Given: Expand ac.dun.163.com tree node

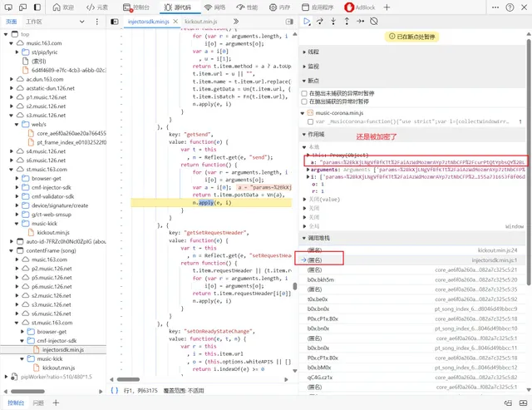Looking at the screenshot, I should pyautogui.click(x=12, y=79).
